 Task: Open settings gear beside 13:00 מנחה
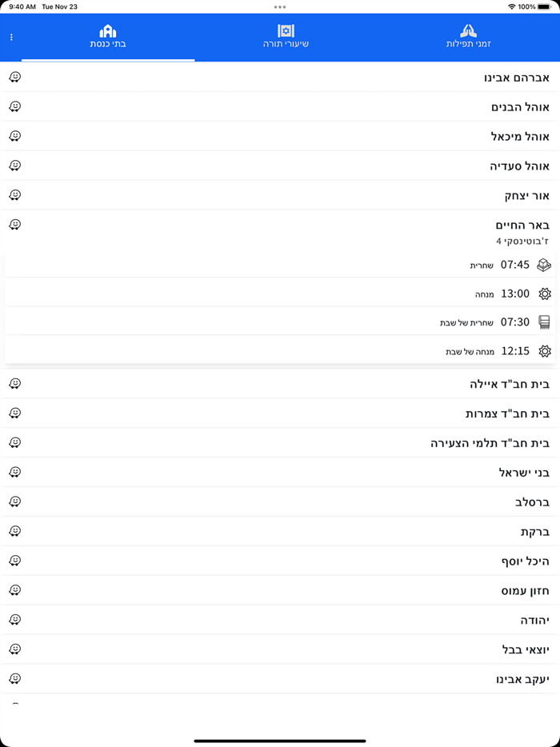[545, 294]
